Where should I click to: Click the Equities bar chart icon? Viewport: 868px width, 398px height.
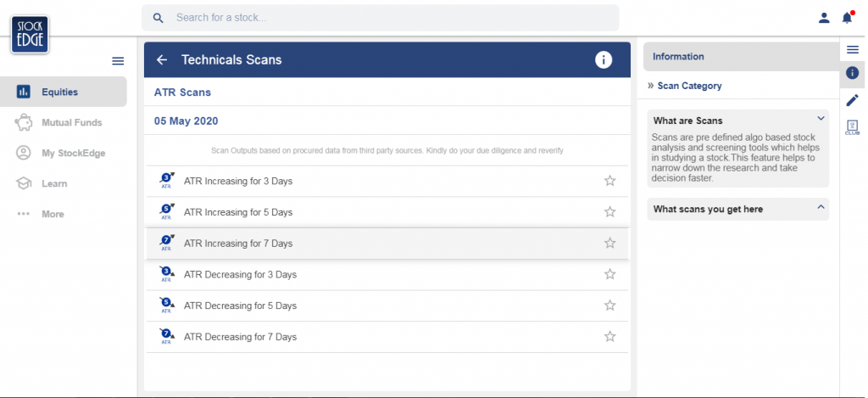pos(23,92)
